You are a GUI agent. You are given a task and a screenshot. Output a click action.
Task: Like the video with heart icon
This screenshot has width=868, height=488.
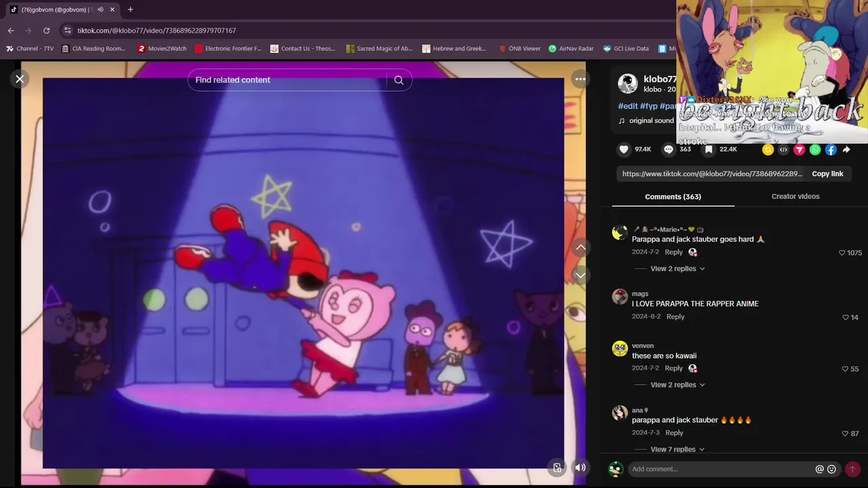click(624, 150)
